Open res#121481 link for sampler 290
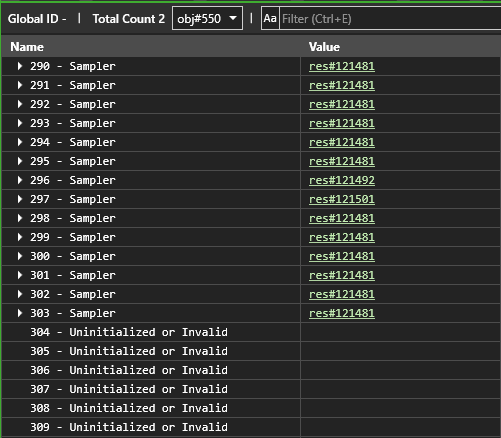Image resolution: width=501 pixels, height=438 pixels. click(342, 66)
